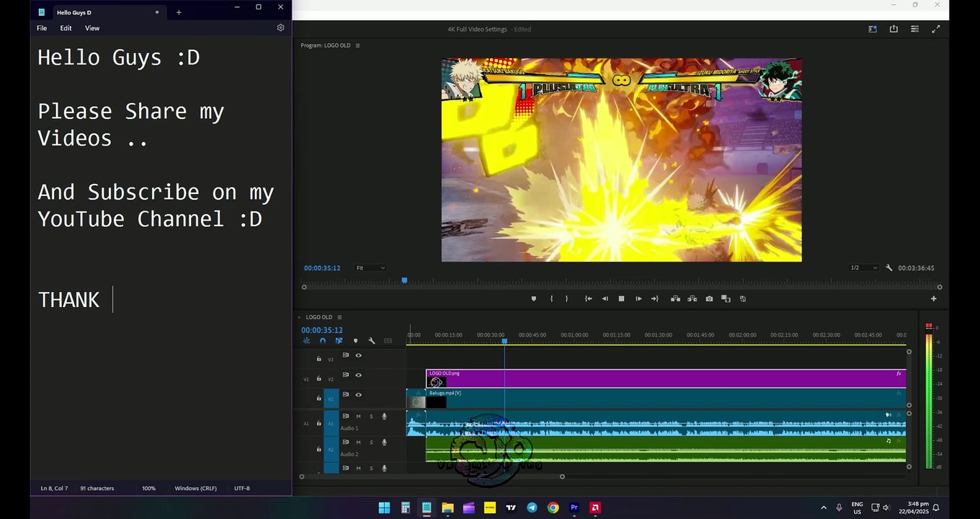Enable voice-over record on Audio 1
The width and height of the screenshot is (980, 519).
click(384, 416)
